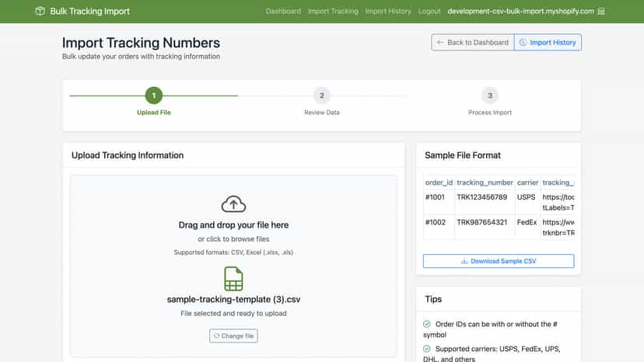Image resolution: width=644 pixels, height=362 pixels.
Task: Click the Upload File step label
Action: (153, 113)
